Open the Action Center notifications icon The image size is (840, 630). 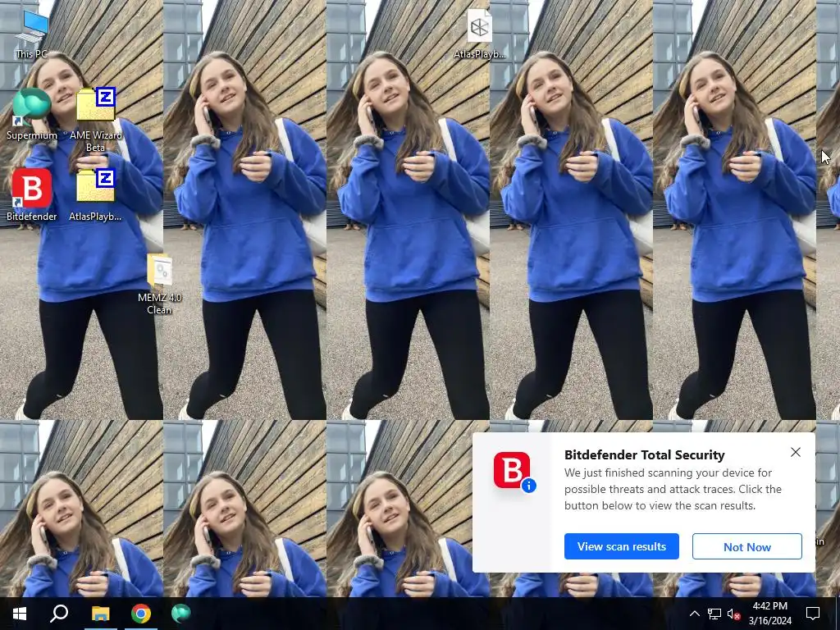coord(813,614)
